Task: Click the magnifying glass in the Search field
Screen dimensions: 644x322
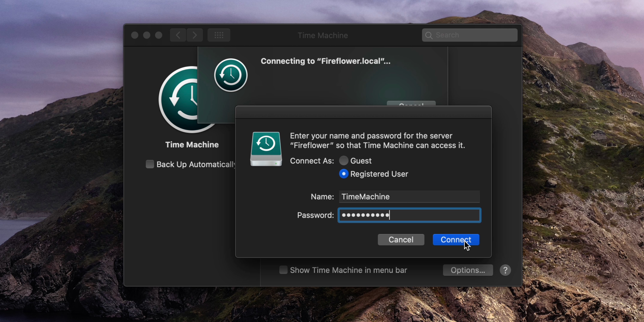Action: pyautogui.click(x=429, y=35)
